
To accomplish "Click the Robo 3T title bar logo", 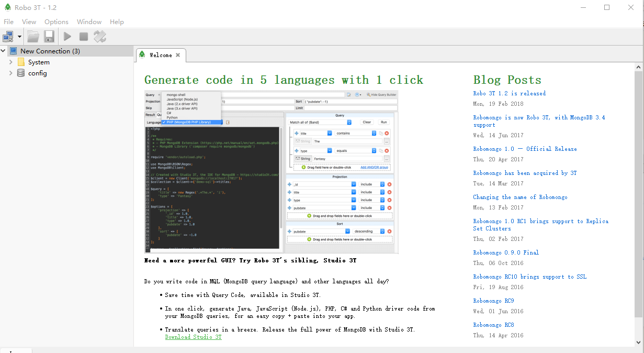I will (x=7, y=7).
